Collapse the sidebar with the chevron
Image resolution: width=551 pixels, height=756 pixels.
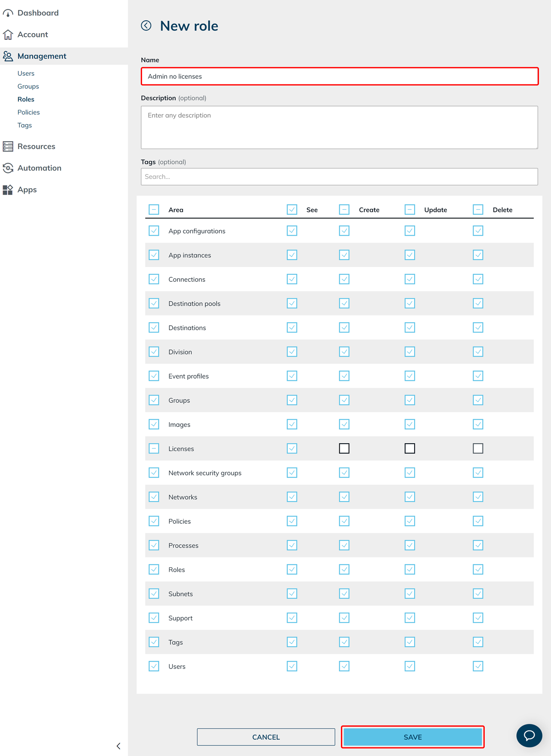pos(118,746)
